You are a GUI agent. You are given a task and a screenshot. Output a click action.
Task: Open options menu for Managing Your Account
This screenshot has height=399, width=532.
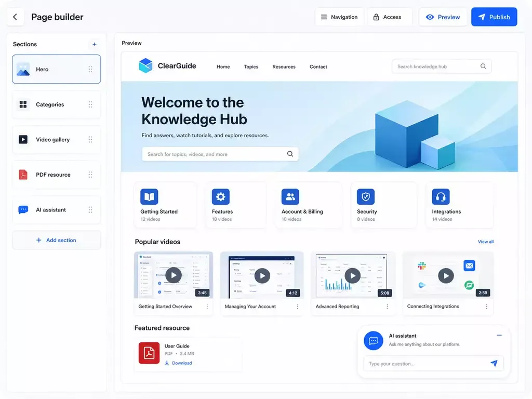[x=298, y=307]
